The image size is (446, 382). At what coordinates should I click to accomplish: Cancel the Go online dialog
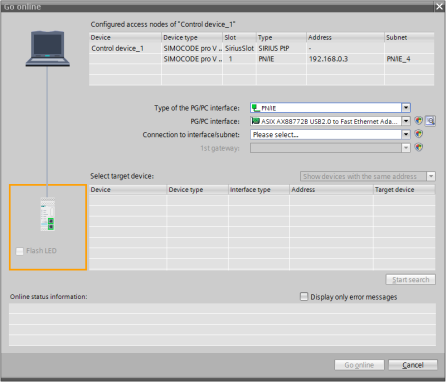pos(413,365)
